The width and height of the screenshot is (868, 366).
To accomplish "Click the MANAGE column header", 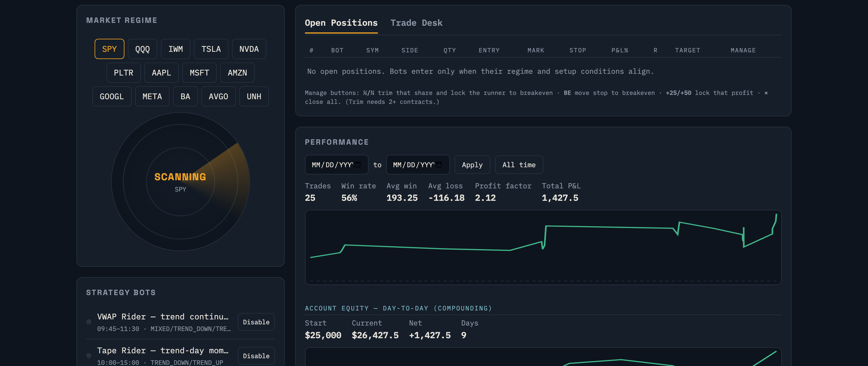I will (x=743, y=51).
